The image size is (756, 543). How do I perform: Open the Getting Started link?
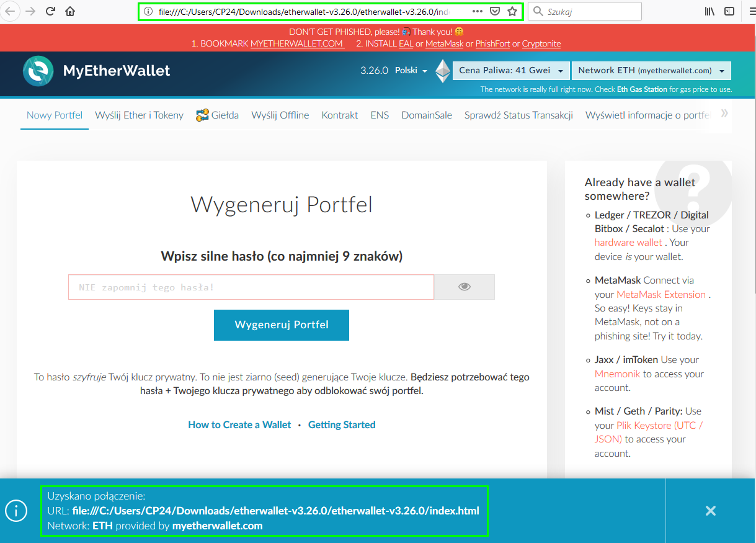[342, 425]
